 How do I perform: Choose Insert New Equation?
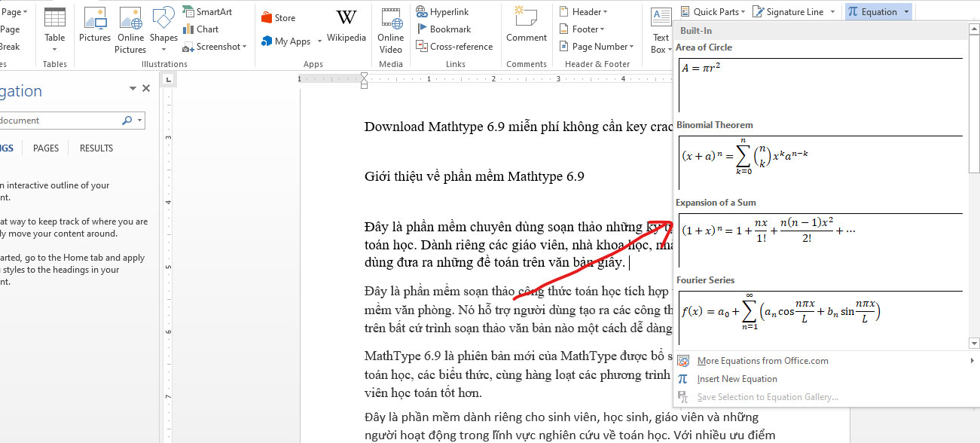tap(737, 378)
